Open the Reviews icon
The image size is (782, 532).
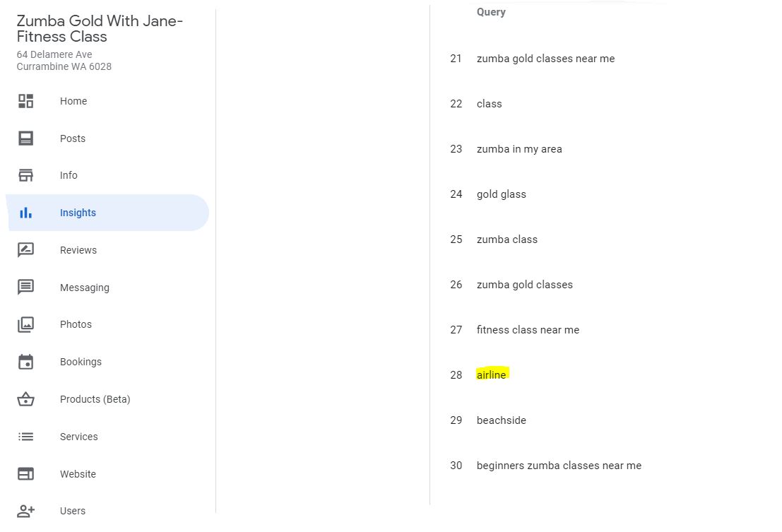(x=26, y=250)
